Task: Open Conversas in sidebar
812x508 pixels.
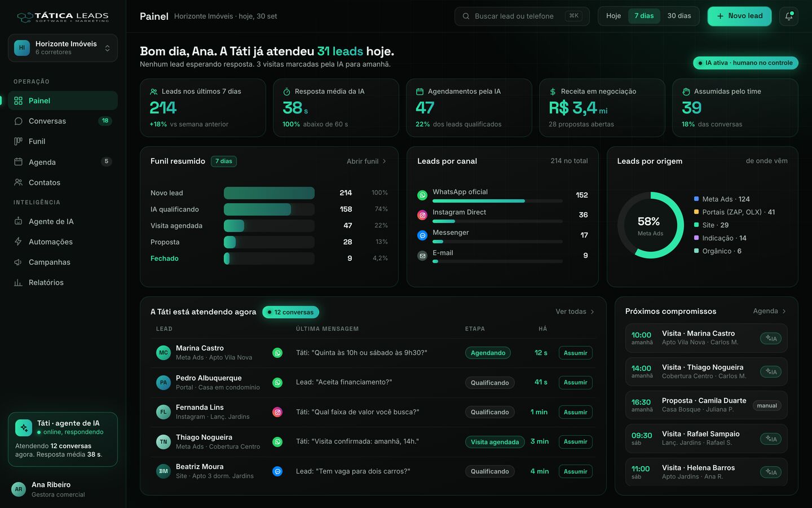Action: click(x=63, y=121)
